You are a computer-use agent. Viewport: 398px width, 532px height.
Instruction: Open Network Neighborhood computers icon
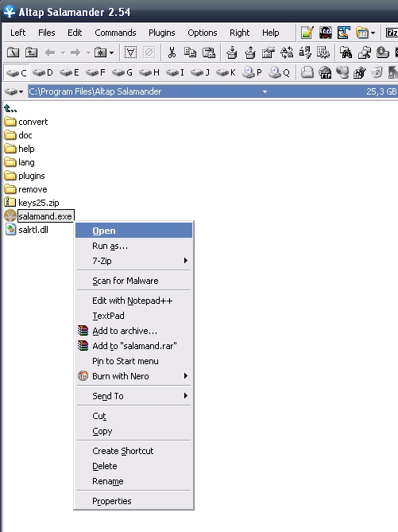[x=342, y=72]
